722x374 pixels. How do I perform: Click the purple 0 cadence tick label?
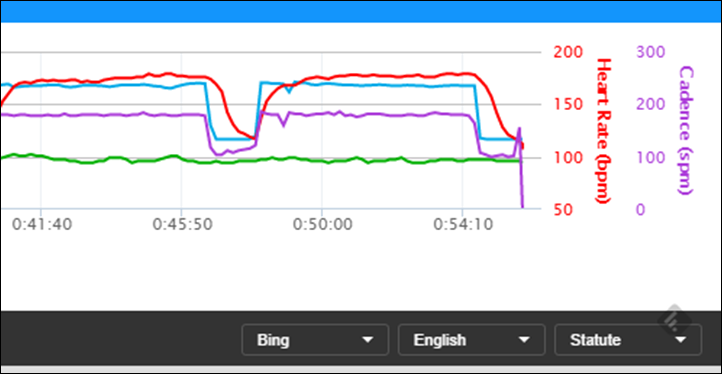[640, 210]
